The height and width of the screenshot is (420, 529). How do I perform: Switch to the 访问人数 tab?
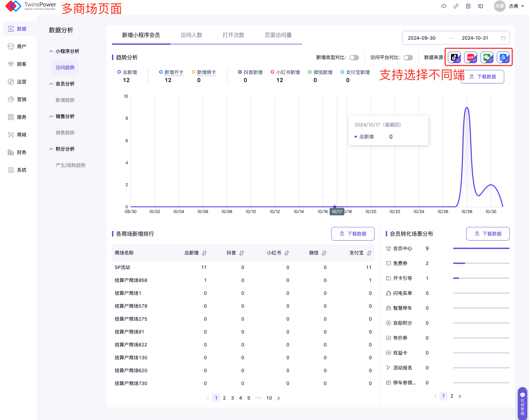pos(191,35)
